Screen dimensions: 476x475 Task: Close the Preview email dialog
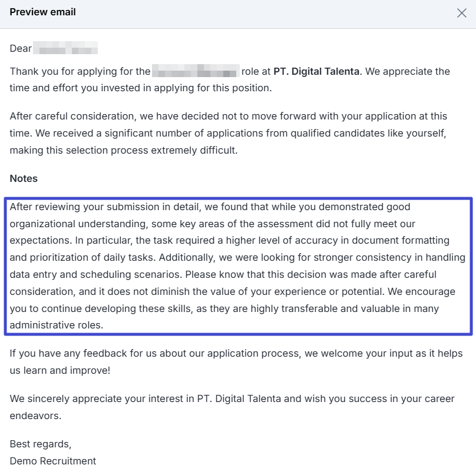[461, 13]
